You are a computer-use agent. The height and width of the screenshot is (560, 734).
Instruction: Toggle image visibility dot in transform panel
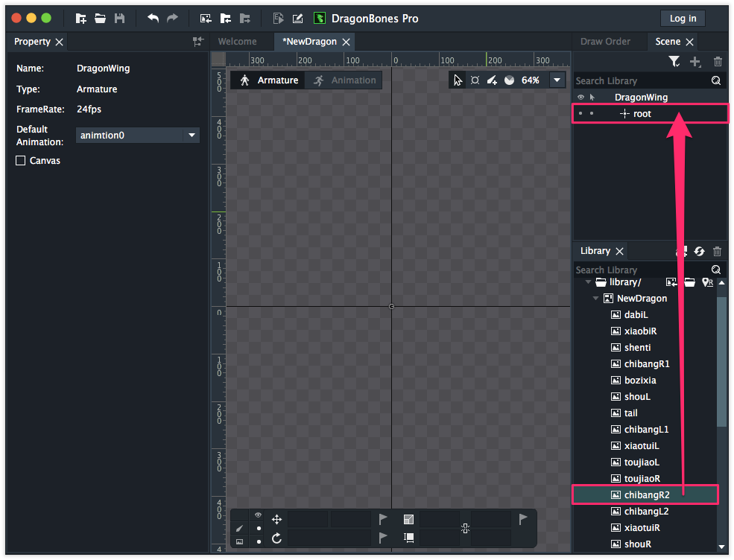(259, 541)
